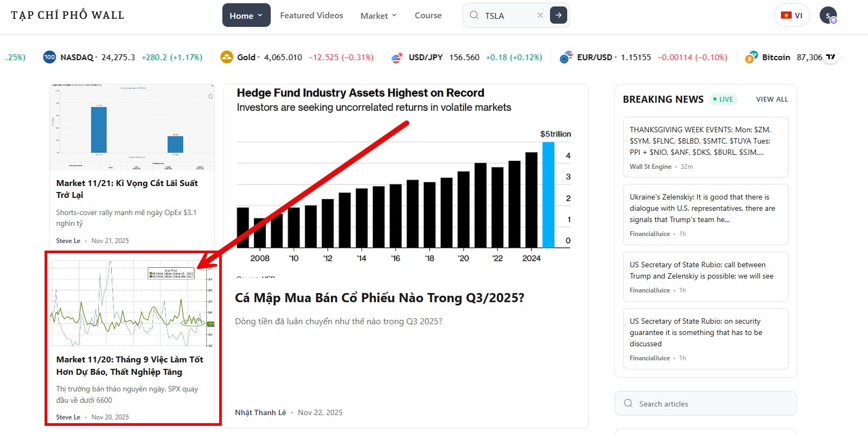The width and height of the screenshot is (868, 435).
Task: Open article 'Cá Mập Mua Bán Cổ Phiếu'
Action: tap(379, 298)
